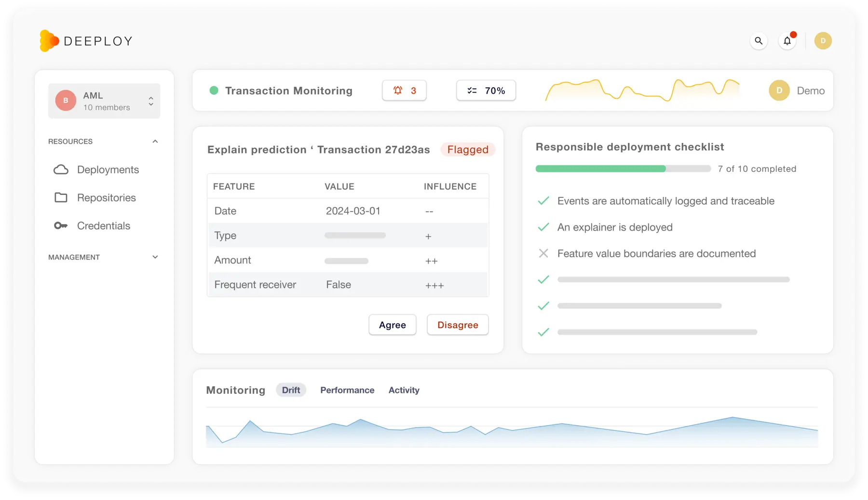Collapse the Resources section
This screenshot has height=500, width=868.
coord(155,141)
